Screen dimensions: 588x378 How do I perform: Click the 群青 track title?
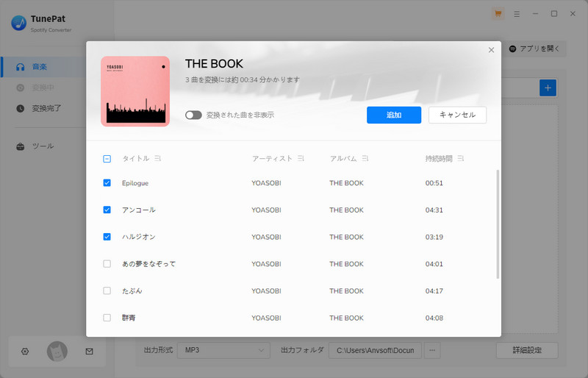(x=129, y=318)
